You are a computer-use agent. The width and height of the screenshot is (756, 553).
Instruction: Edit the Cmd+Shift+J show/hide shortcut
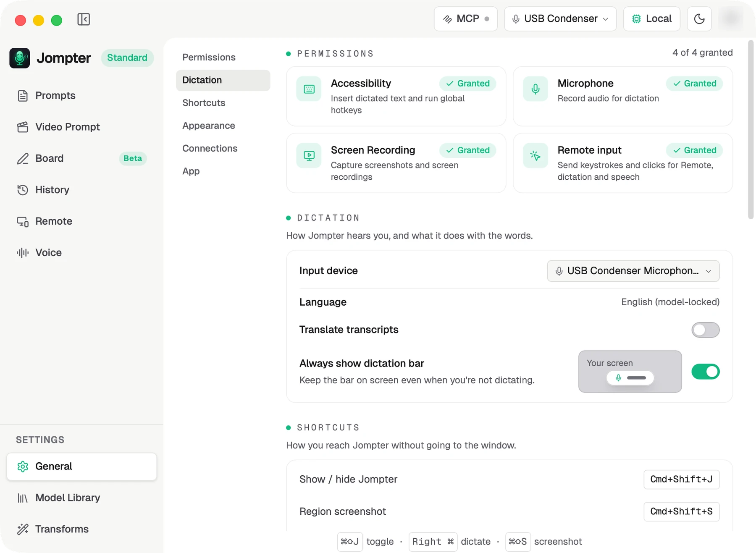tap(681, 480)
